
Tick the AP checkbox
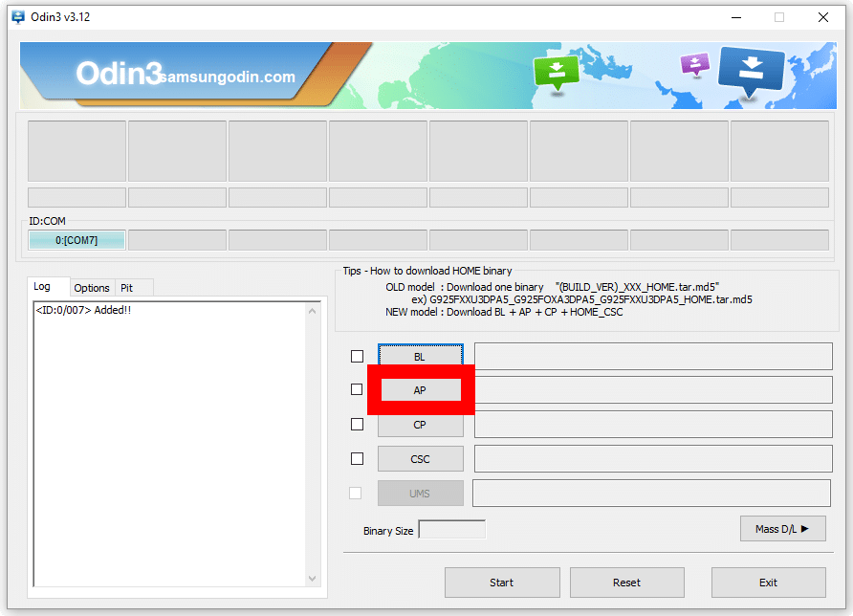[357, 389]
